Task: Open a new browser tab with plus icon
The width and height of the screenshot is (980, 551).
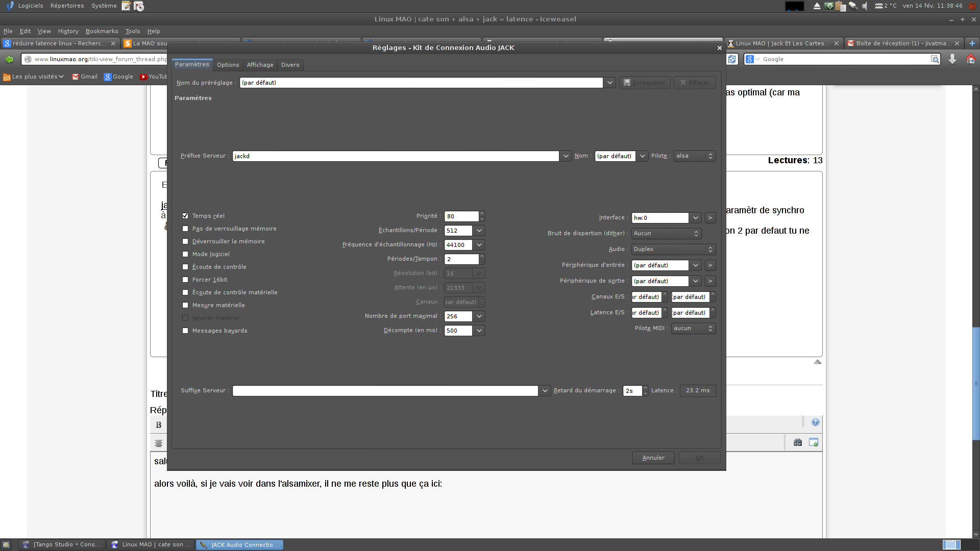Action: click(x=972, y=43)
